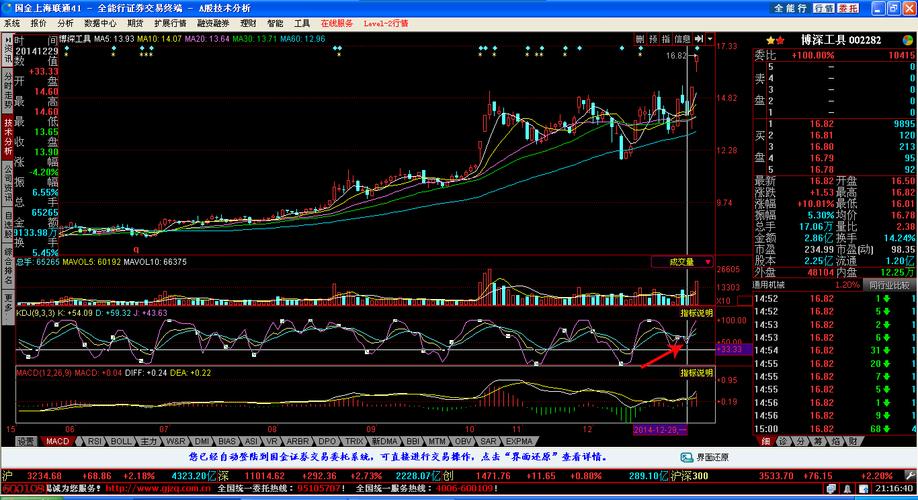The image size is (918, 500).
Task: Toggle the 行情 mode in title bar
Action: pyautogui.click(x=823, y=7)
